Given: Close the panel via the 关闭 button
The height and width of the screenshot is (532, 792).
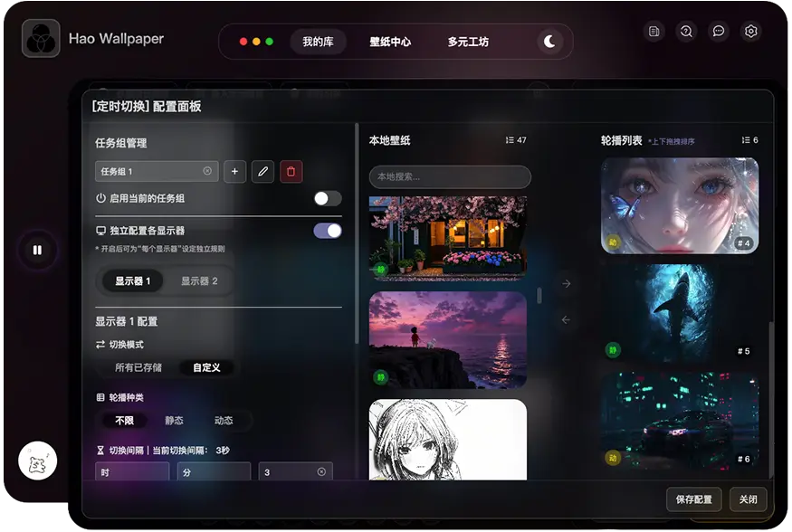Looking at the screenshot, I should [x=748, y=499].
